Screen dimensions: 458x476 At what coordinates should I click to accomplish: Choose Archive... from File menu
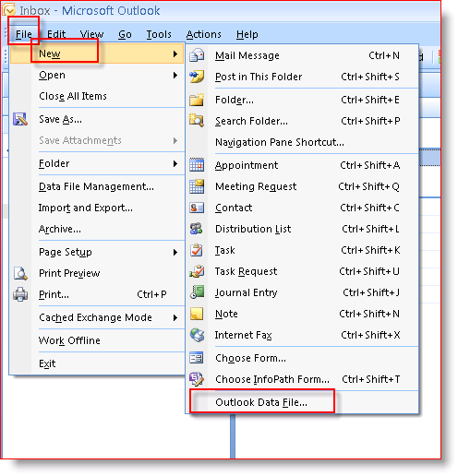[x=97, y=229]
